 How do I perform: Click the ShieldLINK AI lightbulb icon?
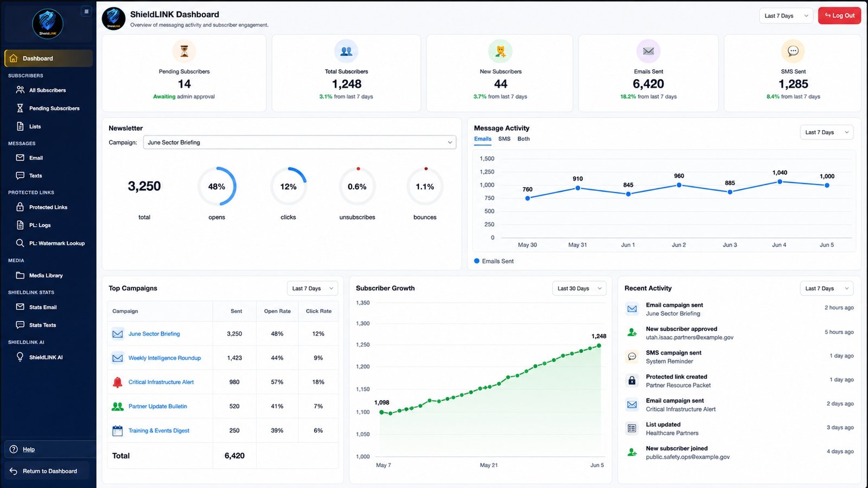(20, 357)
